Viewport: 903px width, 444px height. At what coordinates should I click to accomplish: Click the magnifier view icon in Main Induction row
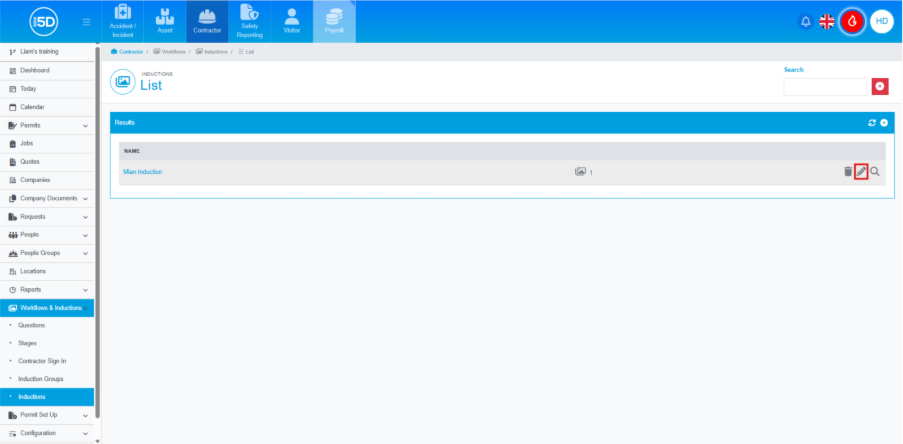[x=875, y=172]
